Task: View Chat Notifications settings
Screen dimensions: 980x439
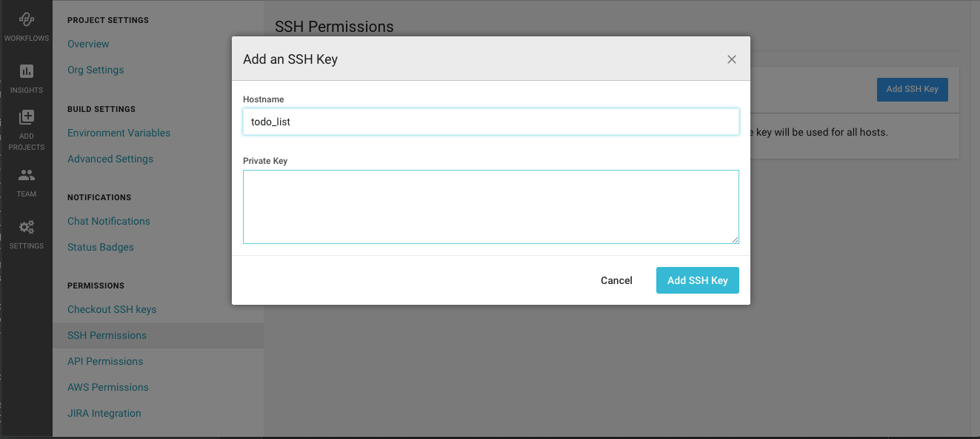Action: pyautogui.click(x=108, y=220)
